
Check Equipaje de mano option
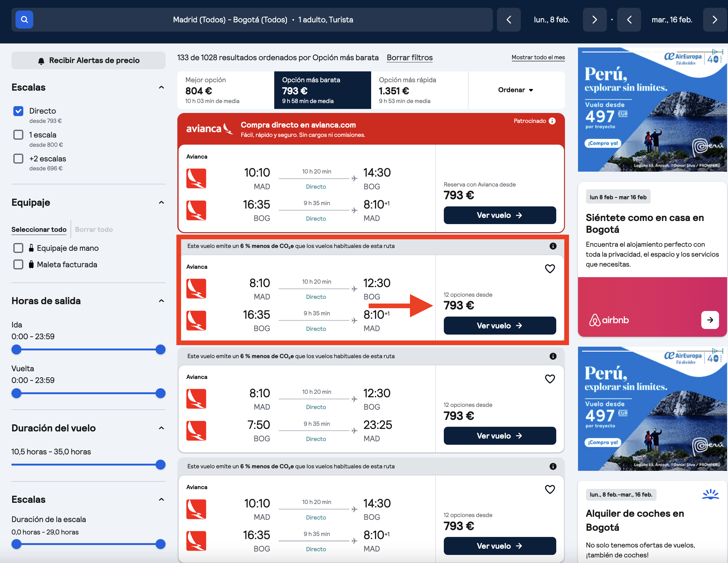tap(18, 248)
